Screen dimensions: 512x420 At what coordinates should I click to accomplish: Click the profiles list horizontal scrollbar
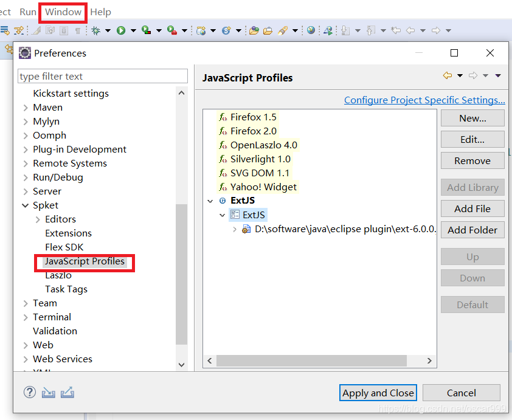[x=311, y=360]
